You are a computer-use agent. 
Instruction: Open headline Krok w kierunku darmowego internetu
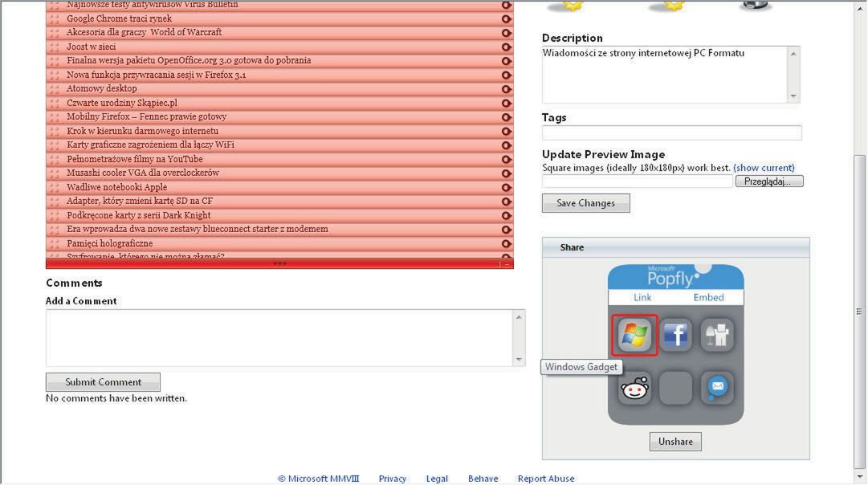click(x=142, y=131)
